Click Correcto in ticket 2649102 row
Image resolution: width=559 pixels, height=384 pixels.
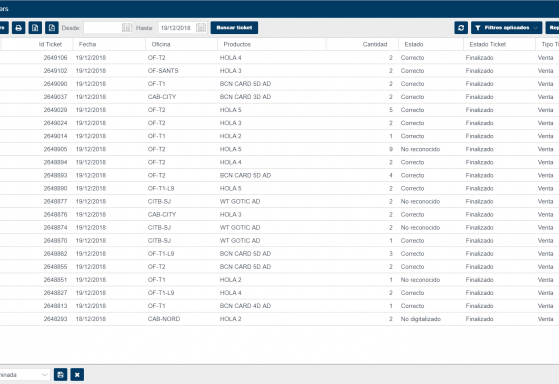(412, 71)
